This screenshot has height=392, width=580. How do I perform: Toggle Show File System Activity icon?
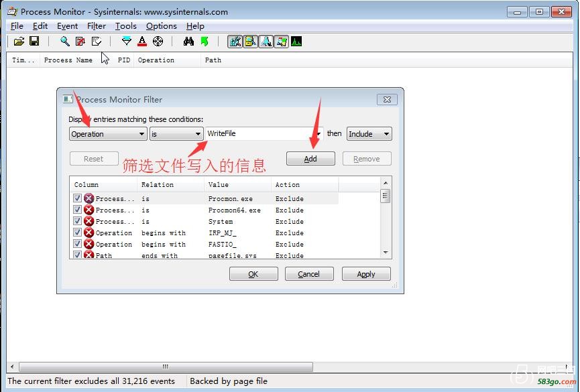(250, 42)
